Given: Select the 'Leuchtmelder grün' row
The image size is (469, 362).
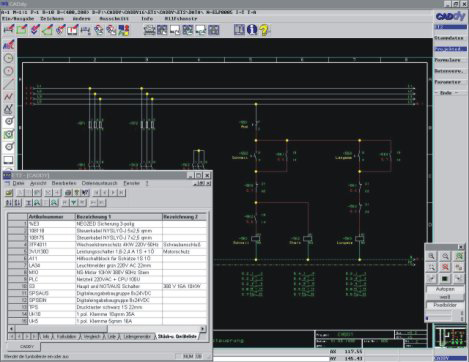Looking at the screenshot, I should point(107,266).
